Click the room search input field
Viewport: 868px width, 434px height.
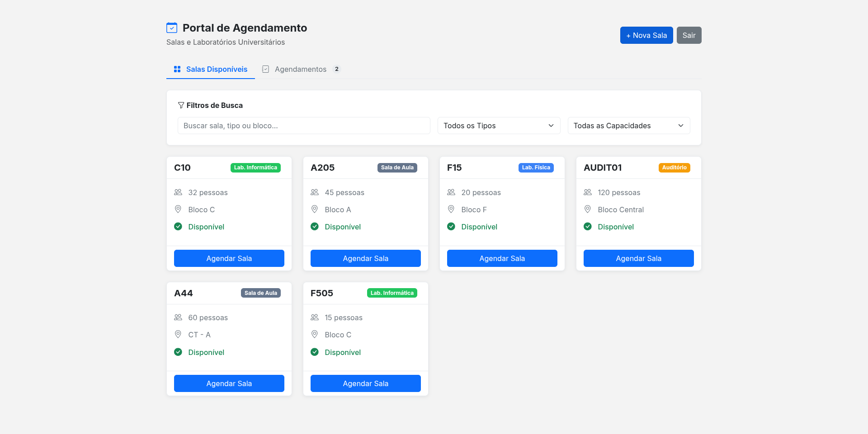(303, 126)
